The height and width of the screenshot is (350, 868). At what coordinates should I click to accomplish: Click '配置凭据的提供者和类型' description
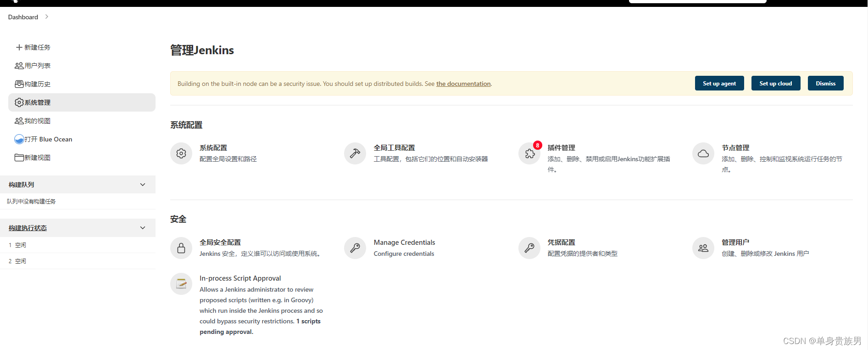582,254
